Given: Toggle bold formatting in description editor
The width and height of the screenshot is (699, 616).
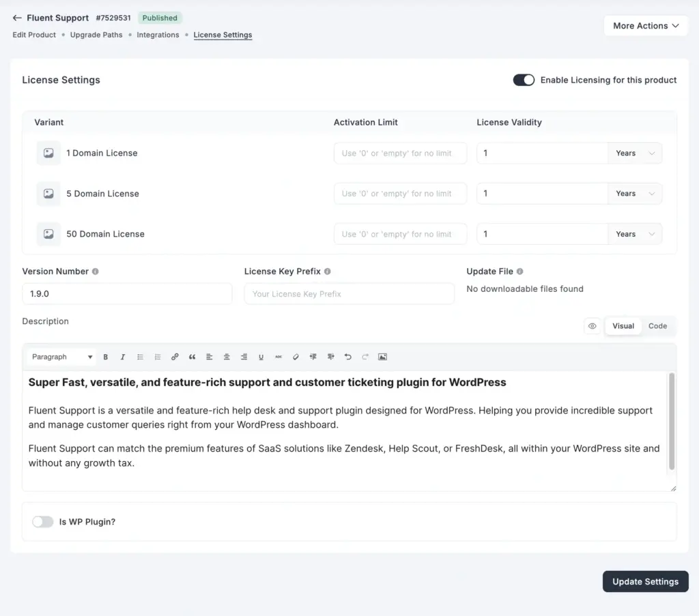Looking at the screenshot, I should click(106, 357).
